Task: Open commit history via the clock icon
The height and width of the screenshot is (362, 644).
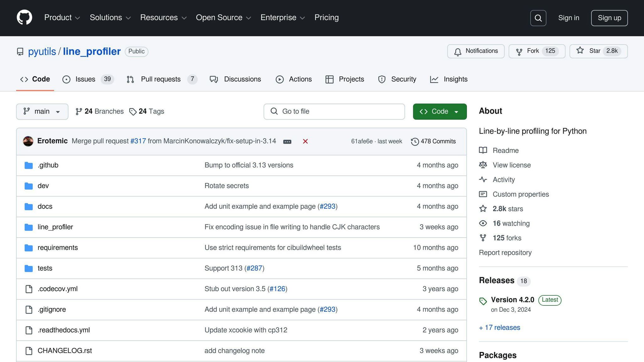Action: pos(414,141)
